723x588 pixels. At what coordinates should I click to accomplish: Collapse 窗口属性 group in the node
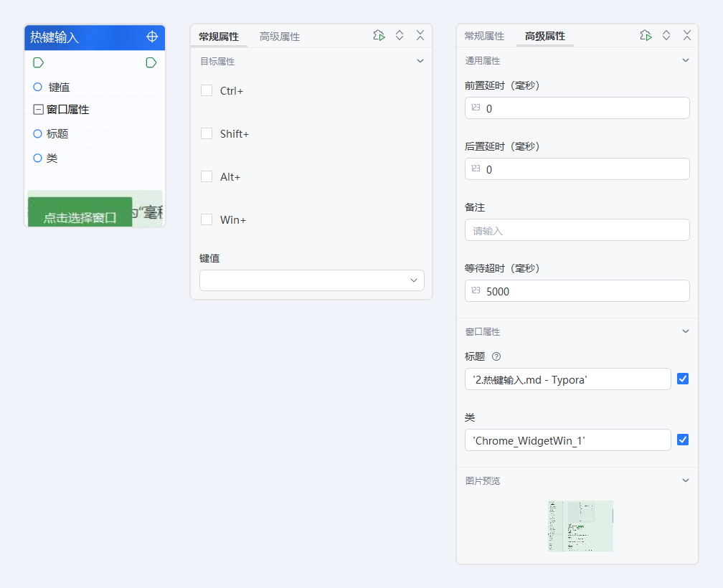click(x=38, y=110)
